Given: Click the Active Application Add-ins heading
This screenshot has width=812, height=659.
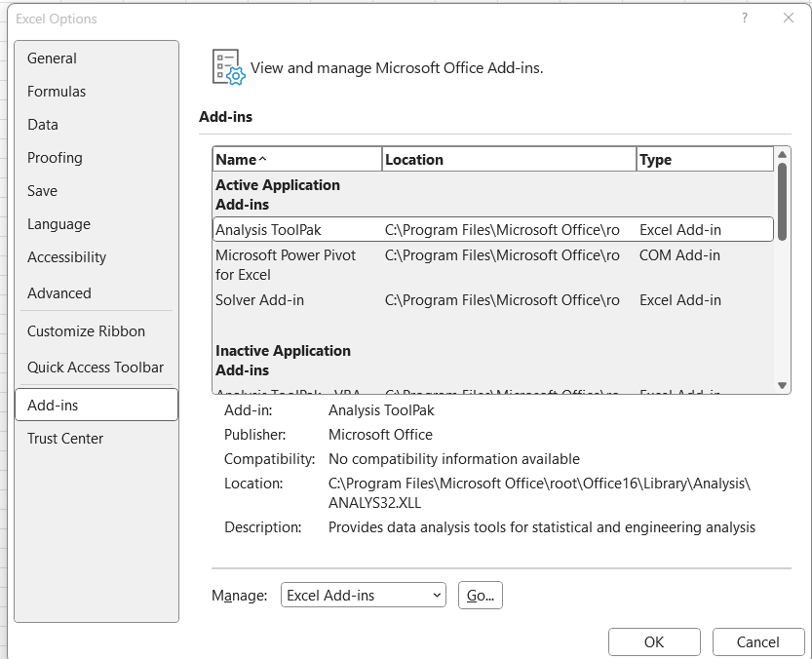Looking at the screenshot, I should pyautogui.click(x=278, y=195).
